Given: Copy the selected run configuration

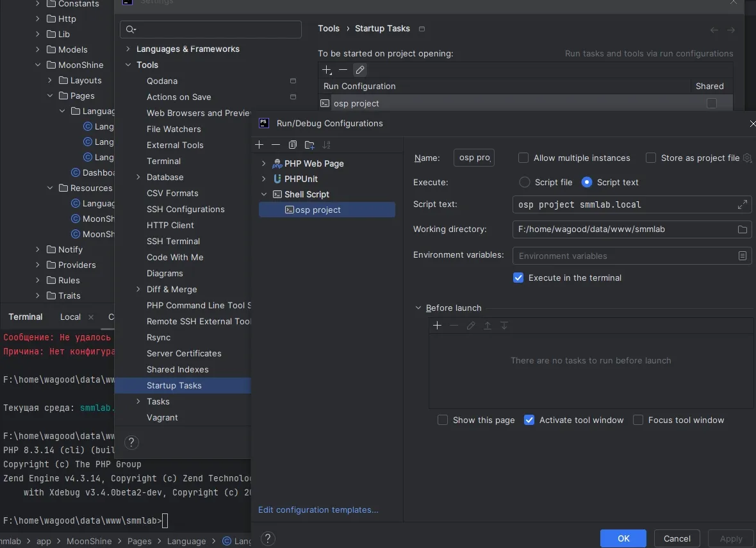Looking at the screenshot, I should tap(293, 145).
